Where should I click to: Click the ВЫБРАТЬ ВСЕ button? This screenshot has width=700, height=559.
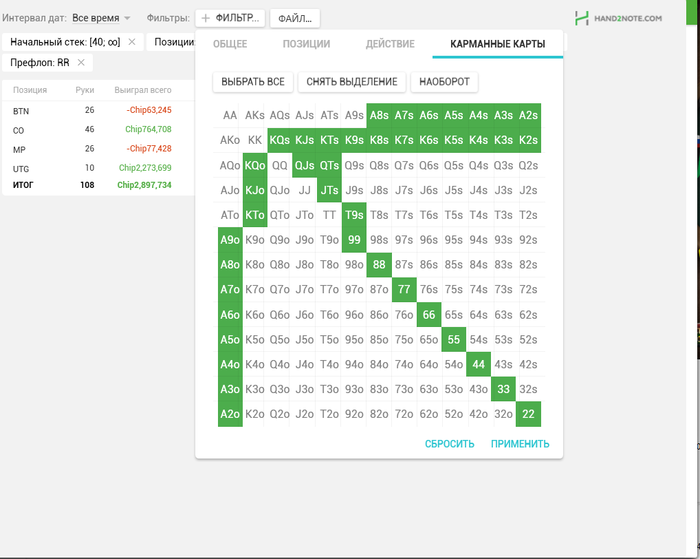coord(253,82)
